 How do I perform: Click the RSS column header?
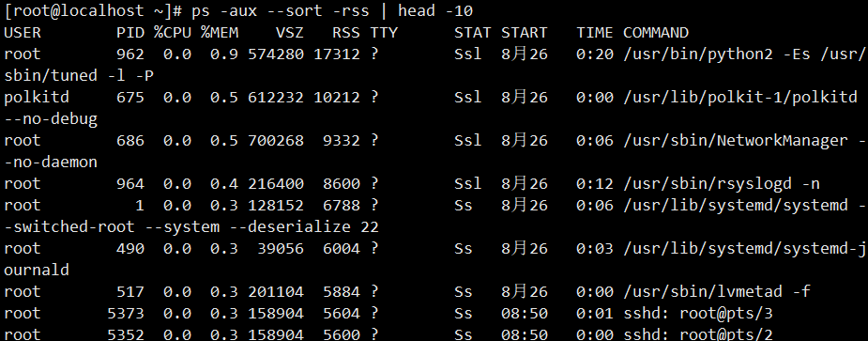pos(346,33)
